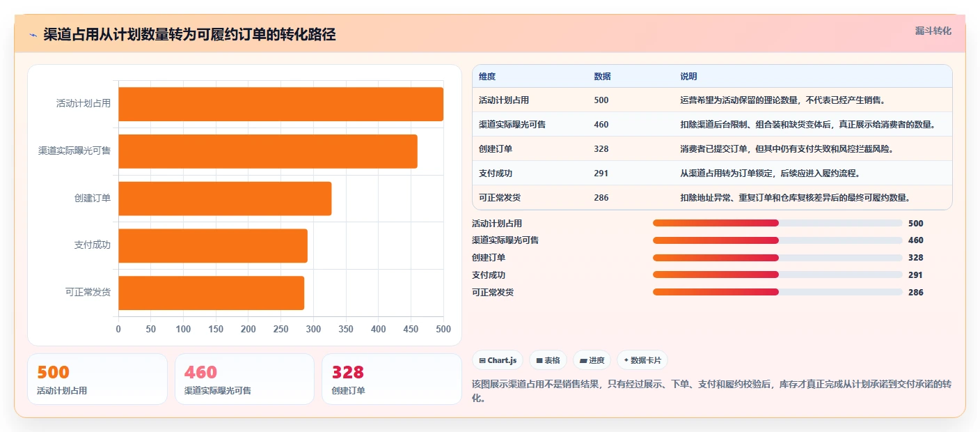Click the 活动计划占用 chart bar
Screen dimensions: 980x432
pos(280,104)
